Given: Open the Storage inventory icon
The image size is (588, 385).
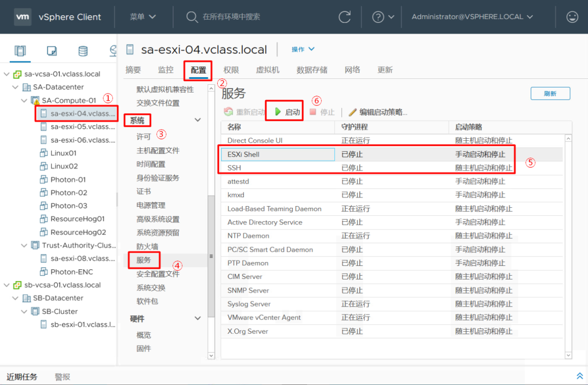Looking at the screenshot, I should click(x=83, y=51).
